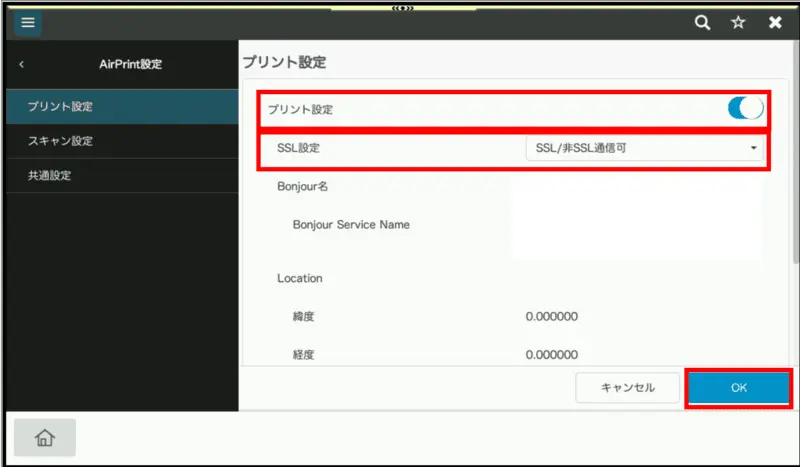
Task: Click the 経度 value 0.000000
Action: click(552, 354)
